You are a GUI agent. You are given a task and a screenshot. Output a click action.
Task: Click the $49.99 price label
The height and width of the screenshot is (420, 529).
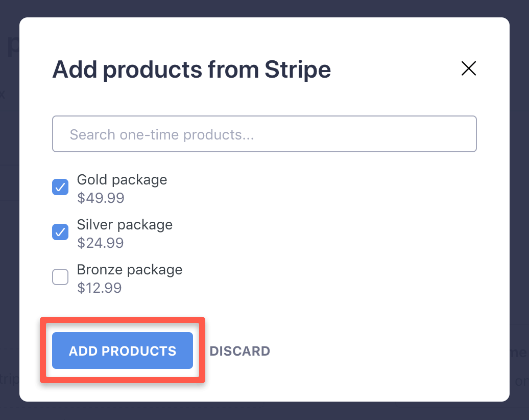click(101, 198)
